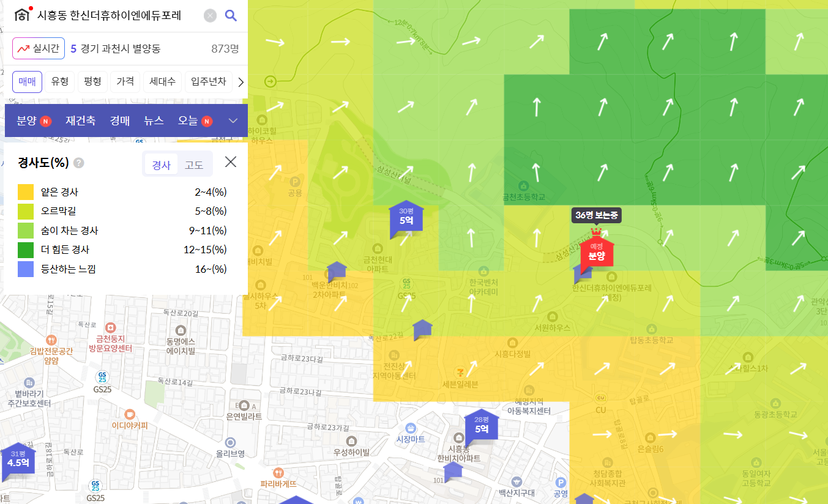Select the 30평 5억 apartment marker
This screenshot has height=504, width=828.
click(406, 217)
